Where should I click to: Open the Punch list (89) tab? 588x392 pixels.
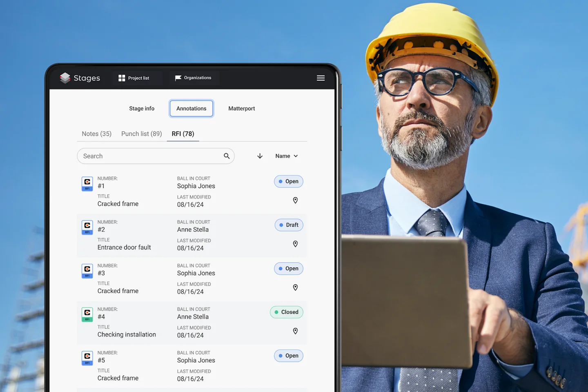[141, 134]
